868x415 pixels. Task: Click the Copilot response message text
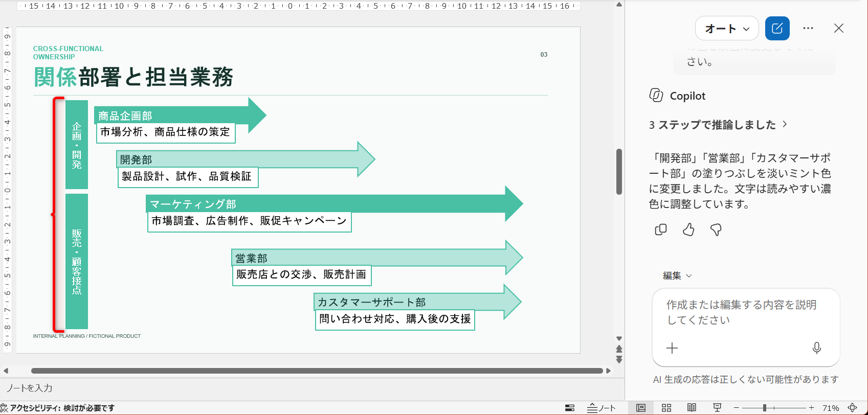pos(740,181)
